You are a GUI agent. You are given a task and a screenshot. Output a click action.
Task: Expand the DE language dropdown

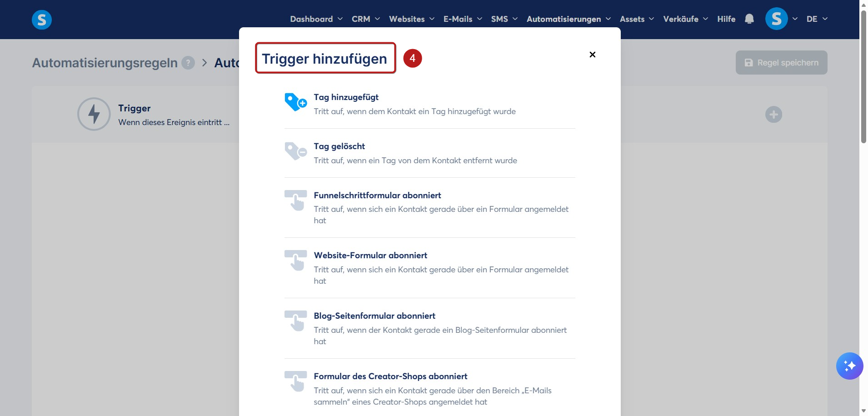click(x=817, y=19)
